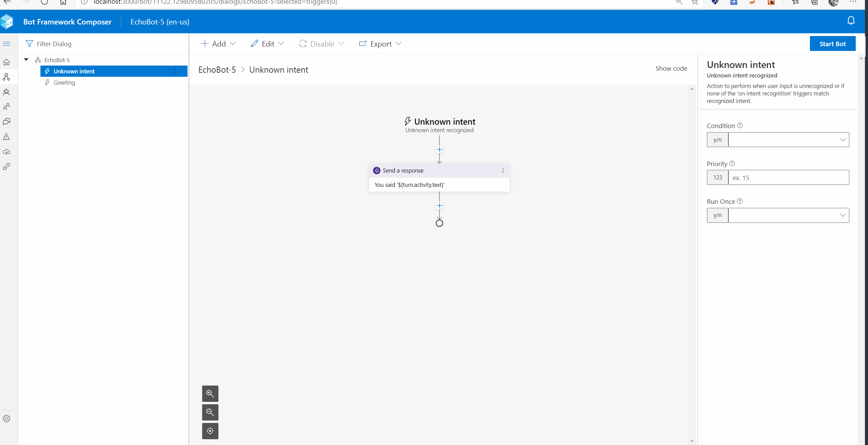
Task: Click the Start Bot button
Action: (x=832, y=44)
